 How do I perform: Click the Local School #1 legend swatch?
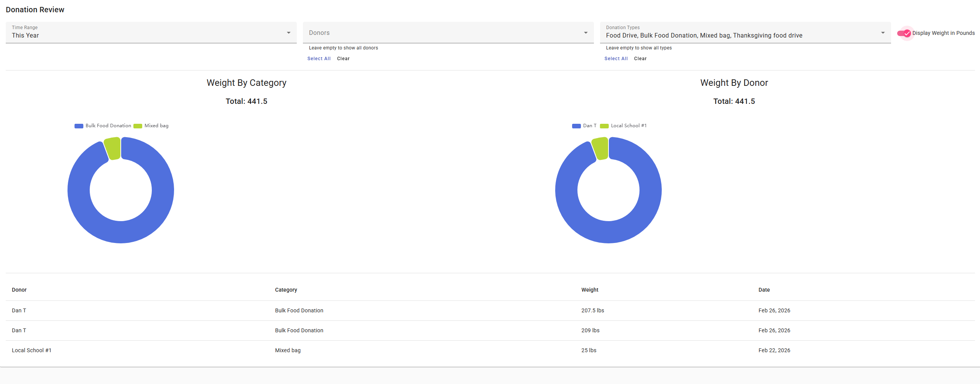coord(604,126)
